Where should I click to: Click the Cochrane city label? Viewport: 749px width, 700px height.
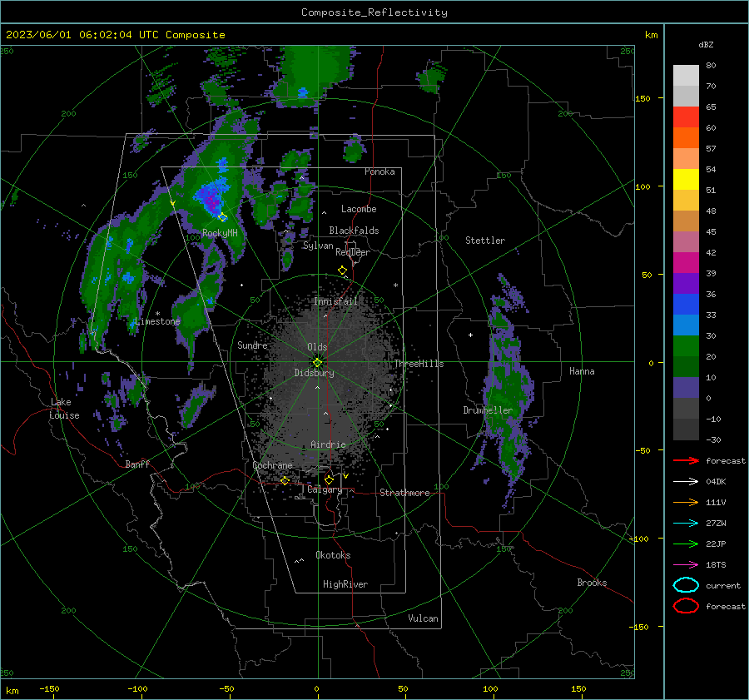pos(272,465)
